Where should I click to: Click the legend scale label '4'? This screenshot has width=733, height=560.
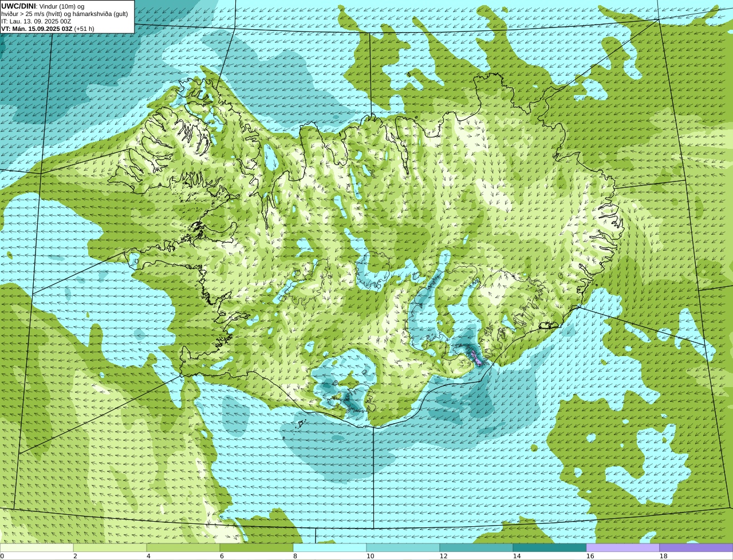point(148,556)
